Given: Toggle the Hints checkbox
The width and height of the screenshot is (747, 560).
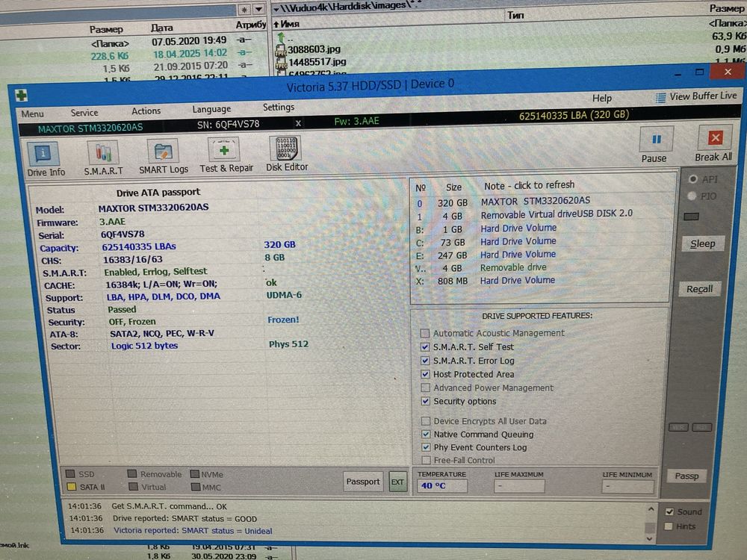Looking at the screenshot, I should [x=669, y=526].
